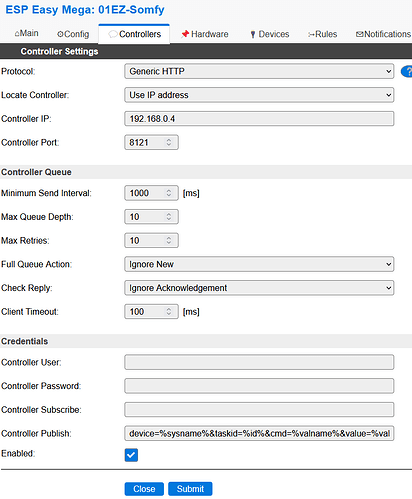Click the Controller Port stepper arrows
This screenshot has height=499, width=412.
(x=169, y=142)
